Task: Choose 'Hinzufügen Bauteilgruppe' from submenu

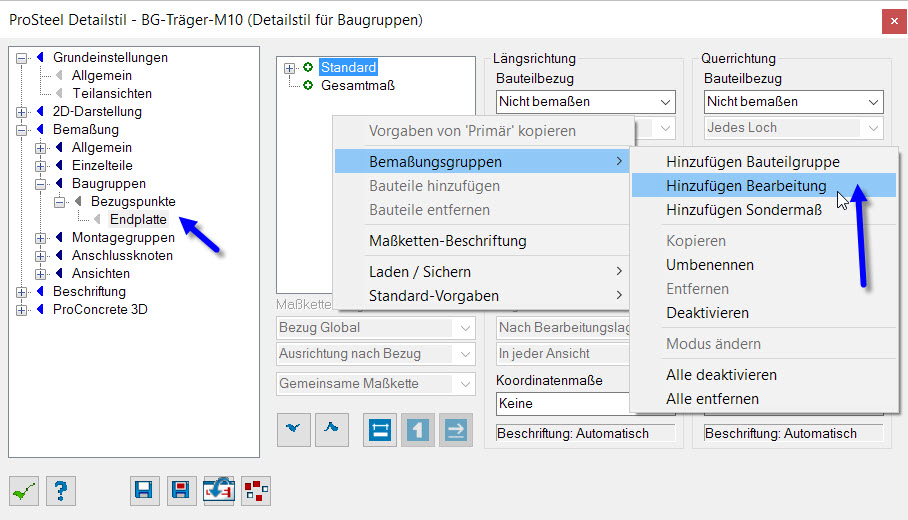Action: [x=764, y=162]
